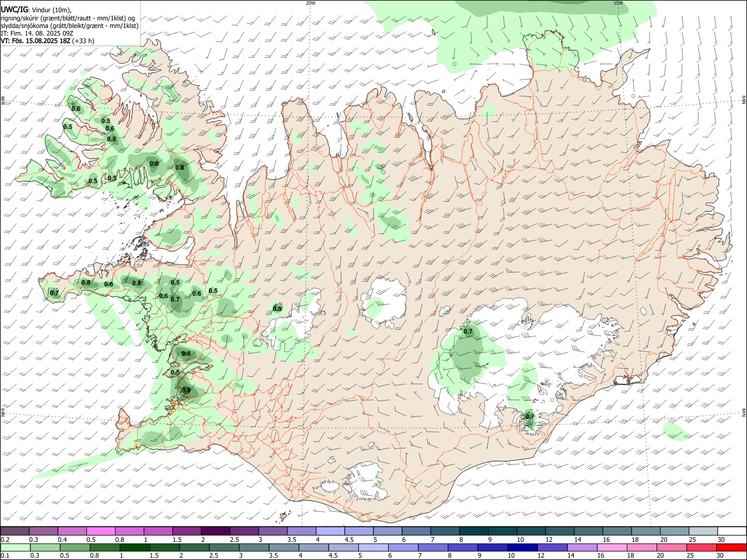747x560 pixels.
Task: Click the 0.9 value beside Langjökull glacier
Action: pos(277,309)
